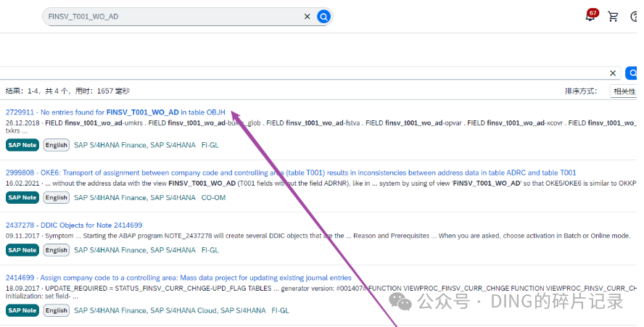Open note 2999808 OKE6 Transport link
Image resolution: width=644 pixels, height=327 pixels.
tap(291, 173)
